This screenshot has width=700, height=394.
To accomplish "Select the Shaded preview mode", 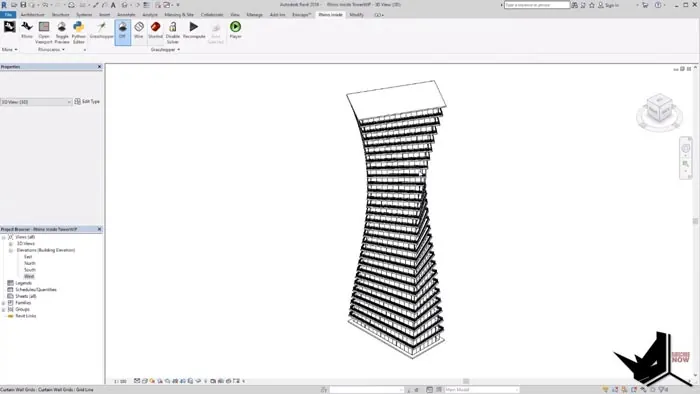I will pyautogui.click(x=155, y=30).
